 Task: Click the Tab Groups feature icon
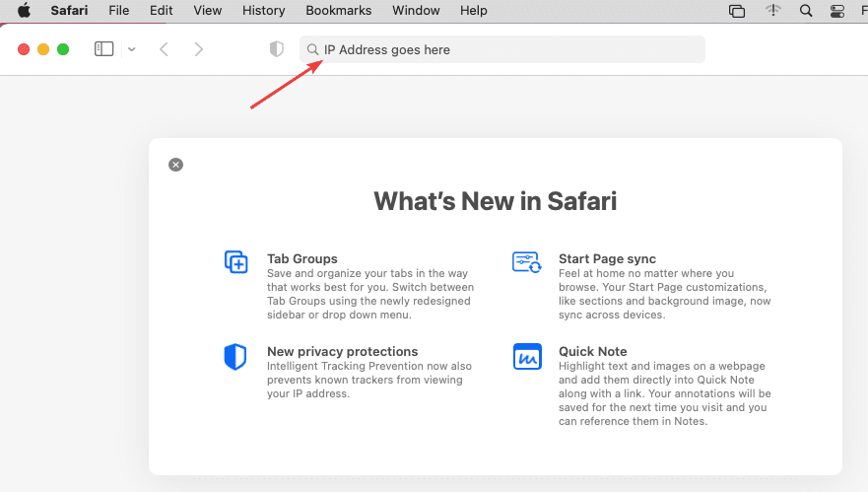coord(235,262)
